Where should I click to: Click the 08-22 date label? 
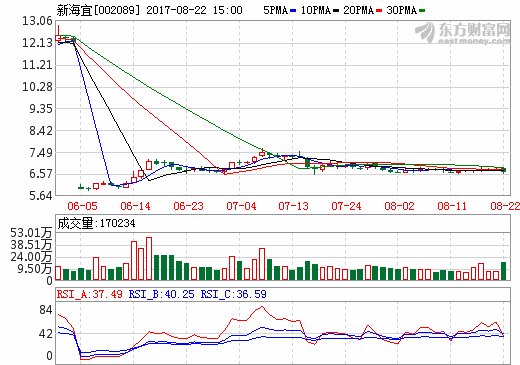coord(505,206)
